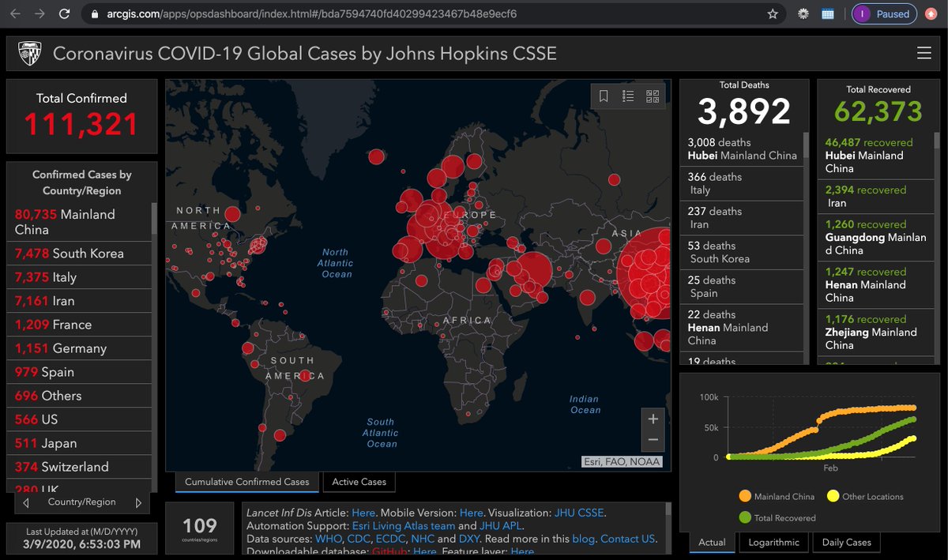
Task: Open the calendar extension icon
Action: coord(828,14)
